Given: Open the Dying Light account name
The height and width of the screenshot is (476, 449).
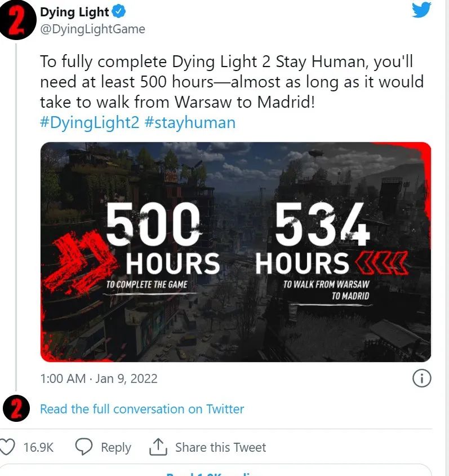Looking at the screenshot, I should tap(74, 12).
